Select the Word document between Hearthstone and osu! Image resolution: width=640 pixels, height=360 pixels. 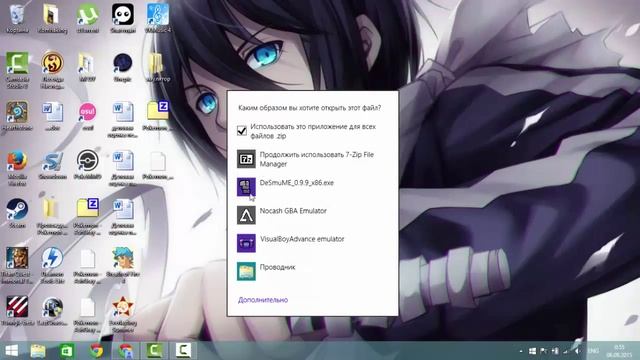[53, 116]
